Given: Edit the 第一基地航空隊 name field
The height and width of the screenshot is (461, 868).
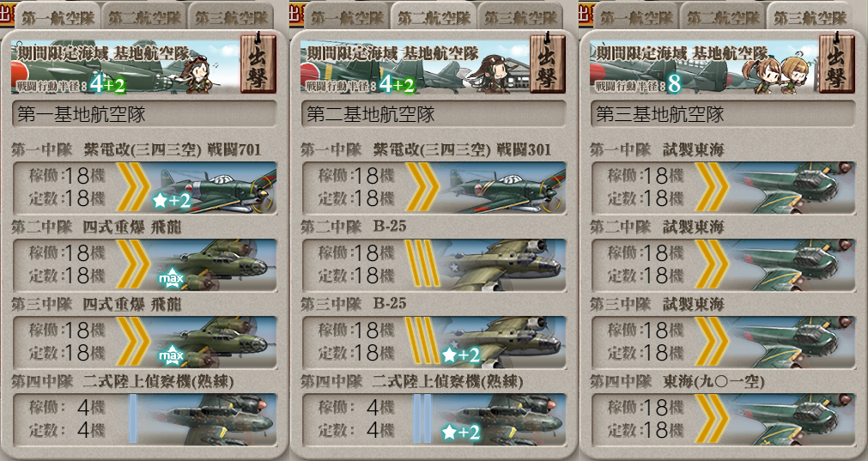Looking at the screenshot, I should coord(144,114).
